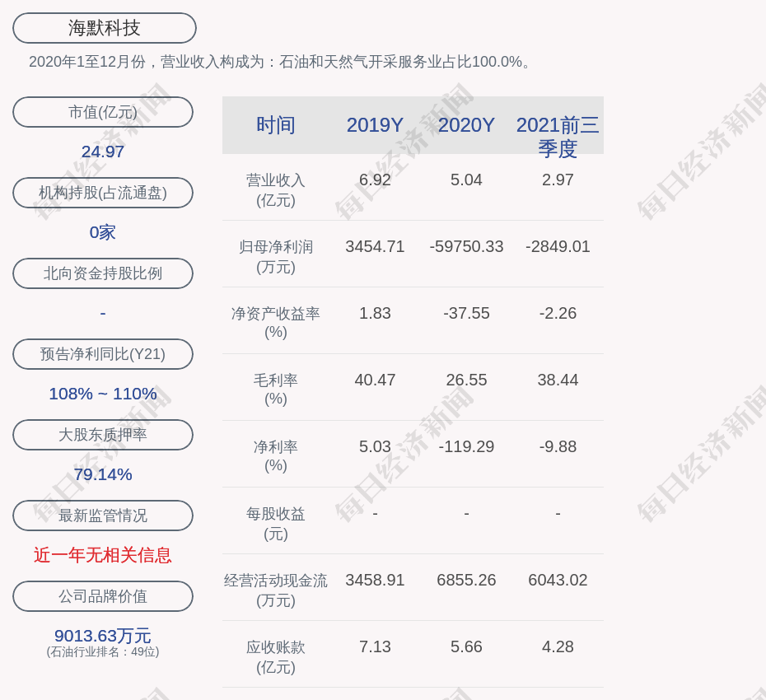Click the 经营活动现金流(万元) row label
The image size is (766, 700).
coord(276,590)
